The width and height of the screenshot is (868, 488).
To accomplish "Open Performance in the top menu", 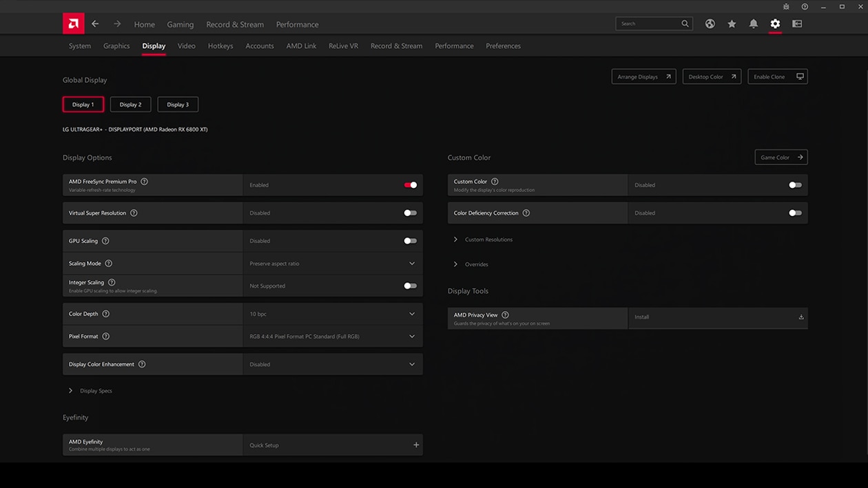I will 298,24.
